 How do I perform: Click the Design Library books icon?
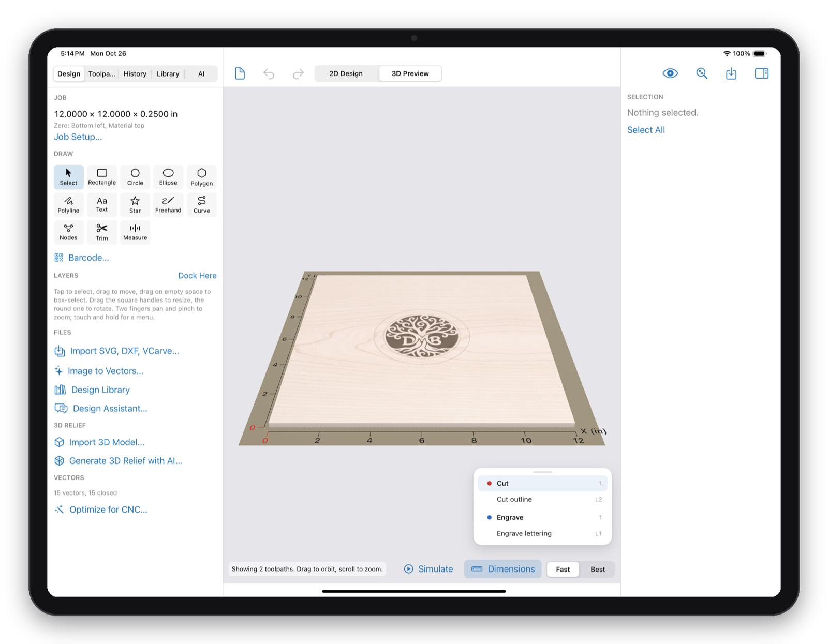pos(60,390)
